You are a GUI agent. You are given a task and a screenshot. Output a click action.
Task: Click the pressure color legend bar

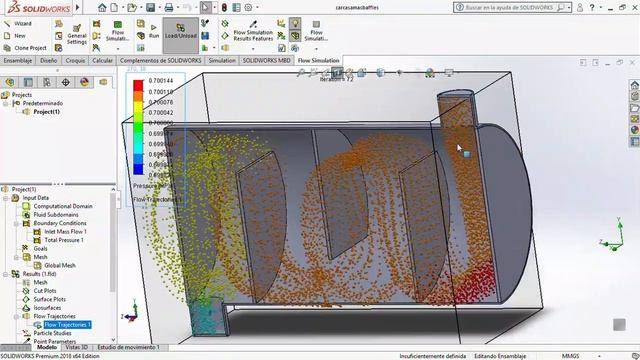coord(138,127)
